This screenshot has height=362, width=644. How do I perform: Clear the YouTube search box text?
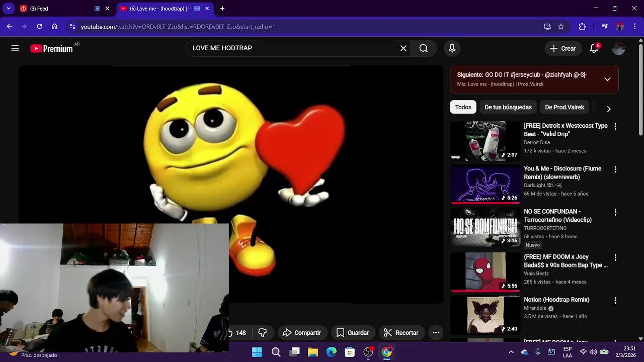click(x=404, y=48)
